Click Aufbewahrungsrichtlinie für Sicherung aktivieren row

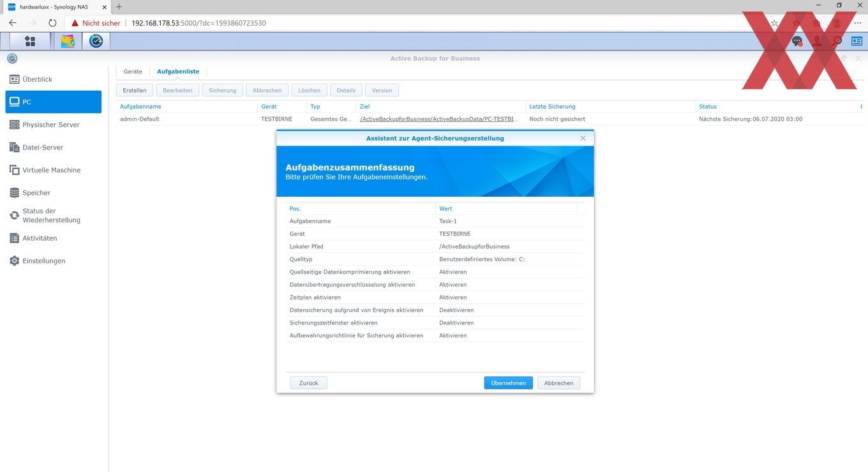435,335
